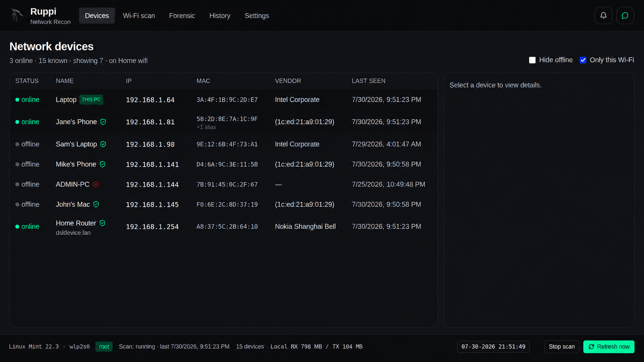
Task: Click the trusted shield next to Sam's Laptop
Action: click(x=103, y=144)
